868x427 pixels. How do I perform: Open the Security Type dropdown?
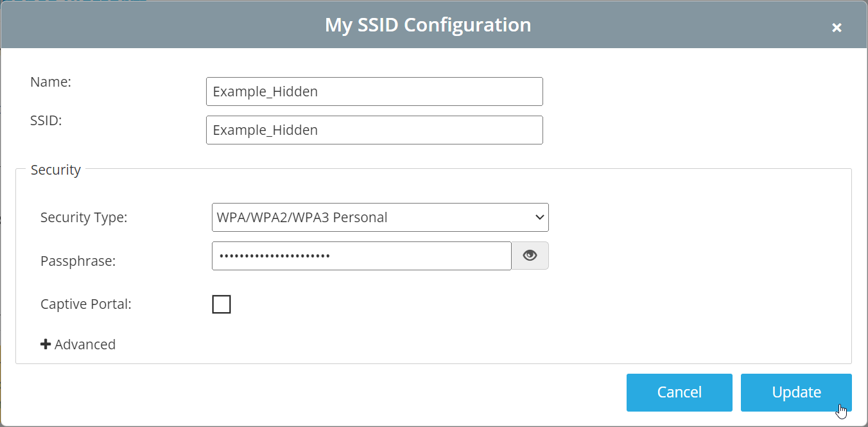pos(380,217)
